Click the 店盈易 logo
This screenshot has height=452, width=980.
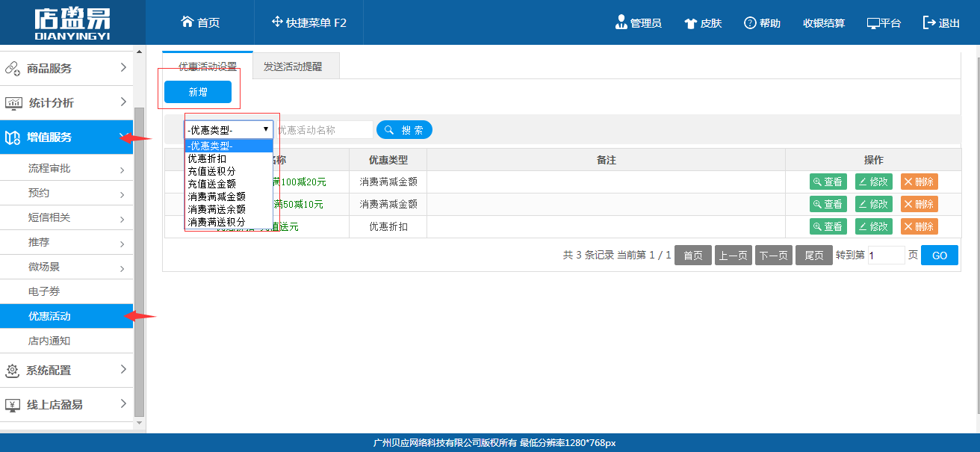(72, 23)
